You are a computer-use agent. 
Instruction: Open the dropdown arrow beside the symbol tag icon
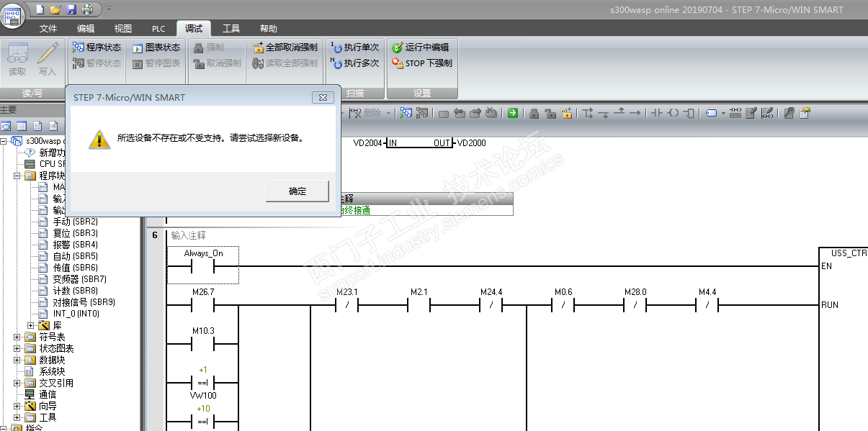click(722, 113)
